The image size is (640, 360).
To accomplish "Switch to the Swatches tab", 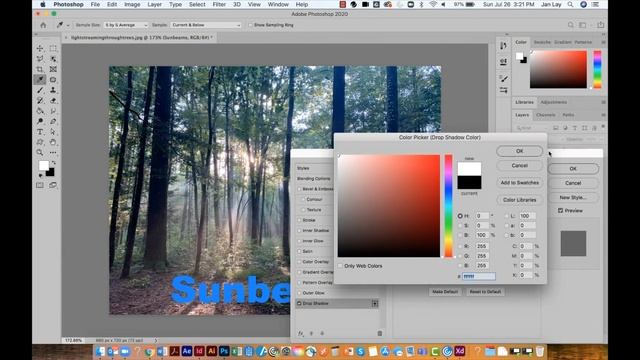I will 542,42.
